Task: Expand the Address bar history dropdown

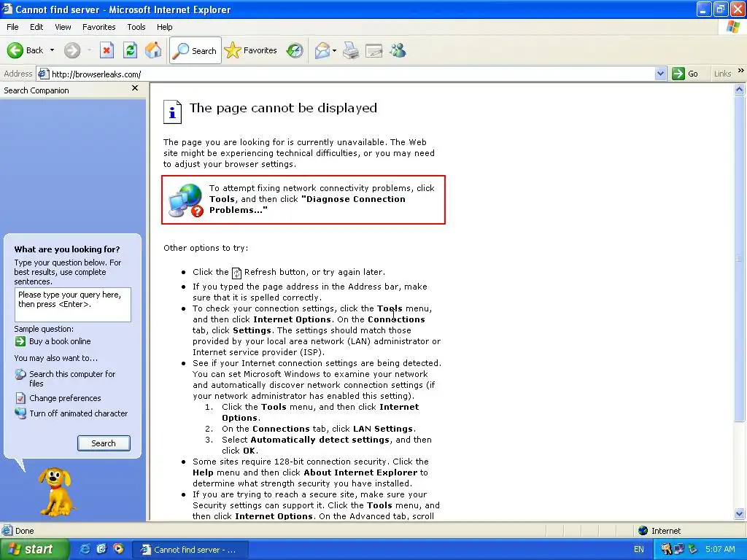Action: pyautogui.click(x=660, y=74)
